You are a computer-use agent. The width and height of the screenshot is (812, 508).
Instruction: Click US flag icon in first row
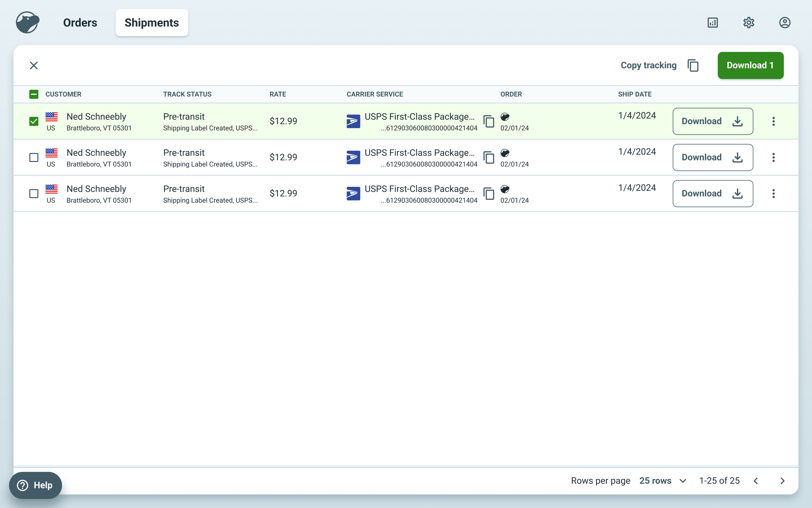(51, 117)
